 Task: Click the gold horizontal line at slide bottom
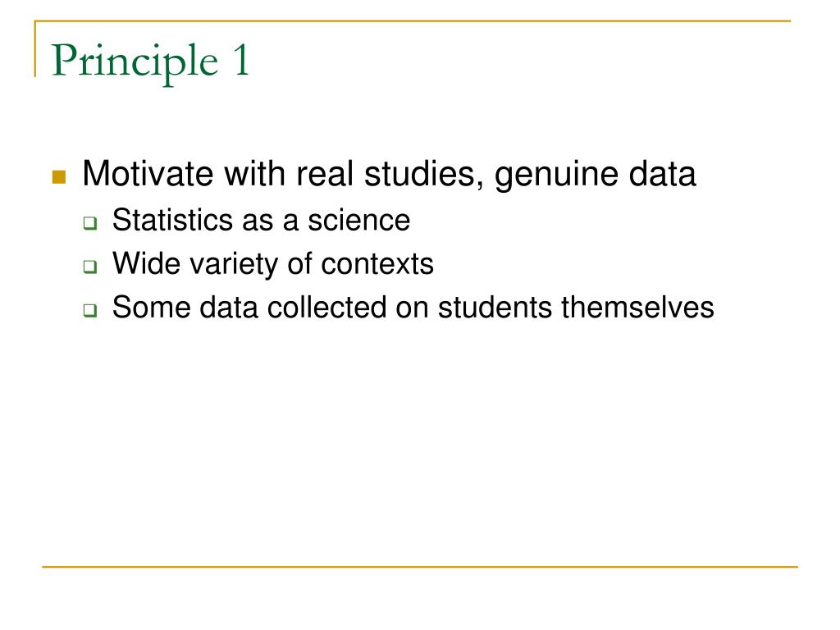pos(420,566)
